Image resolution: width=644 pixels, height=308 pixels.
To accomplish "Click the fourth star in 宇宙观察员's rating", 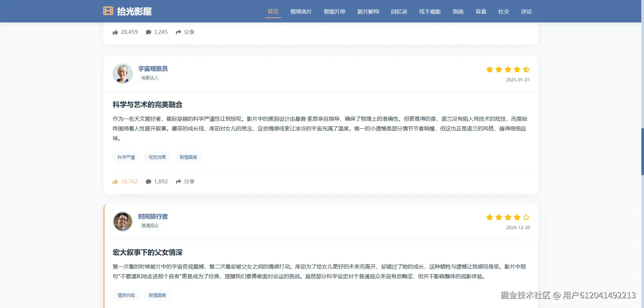I will click(517, 69).
